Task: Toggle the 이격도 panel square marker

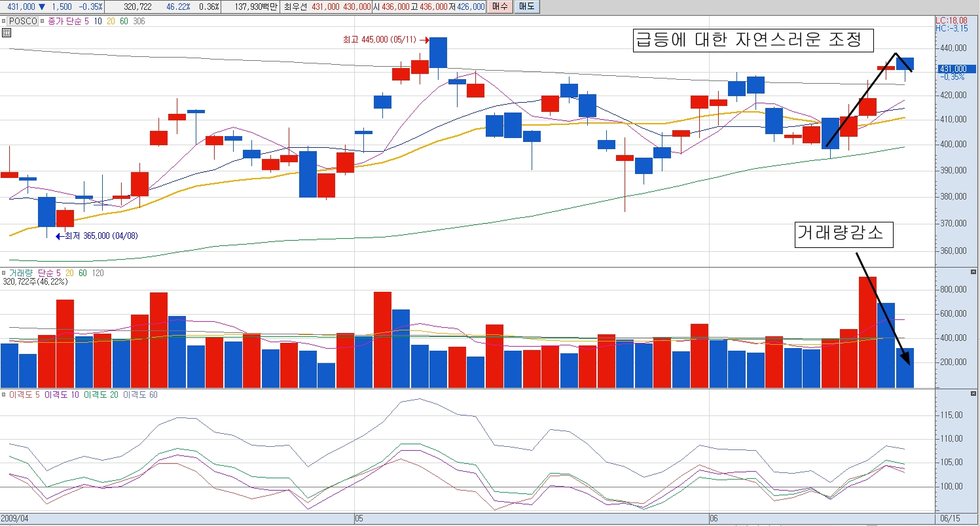Action: tap(3, 395)
